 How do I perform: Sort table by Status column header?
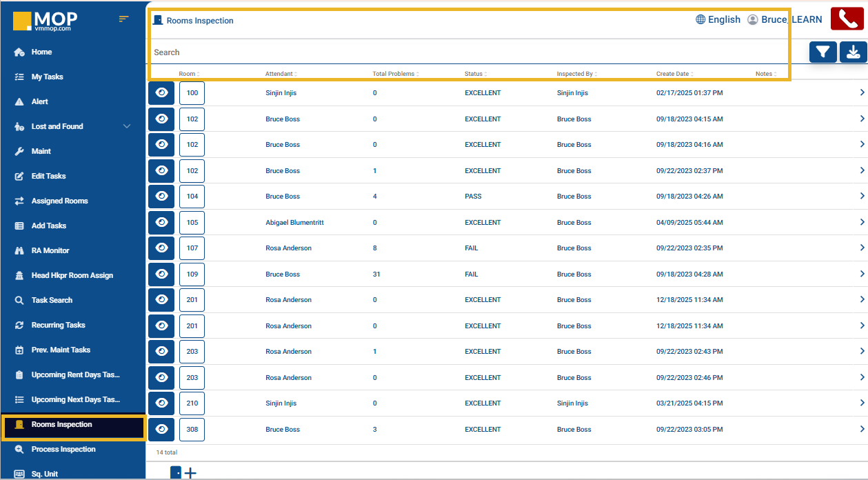[474, 74]
